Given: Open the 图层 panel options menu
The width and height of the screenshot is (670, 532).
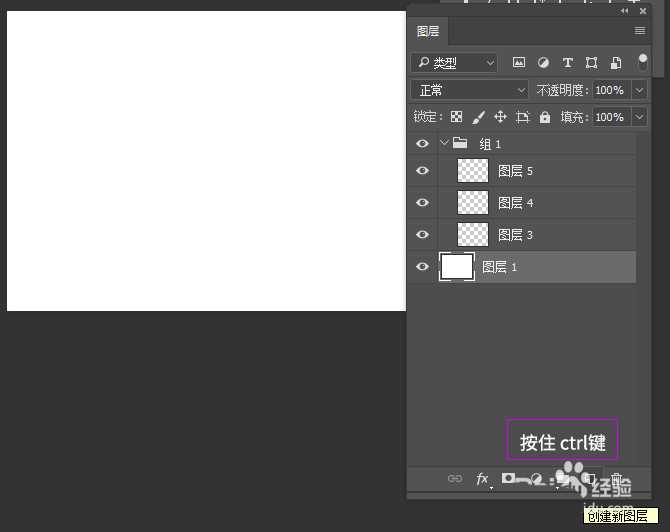Looking at the screenshot, I should coord(640,31).
